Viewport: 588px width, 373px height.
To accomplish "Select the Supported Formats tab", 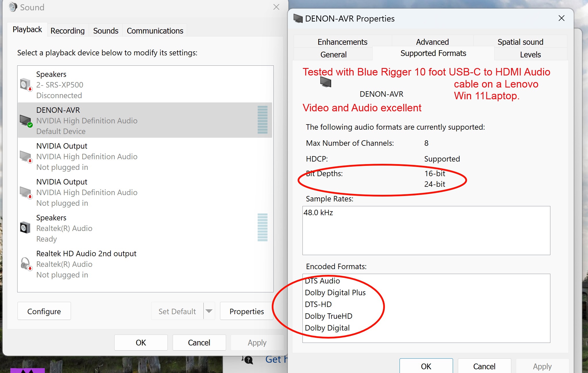I will (433, 53).
